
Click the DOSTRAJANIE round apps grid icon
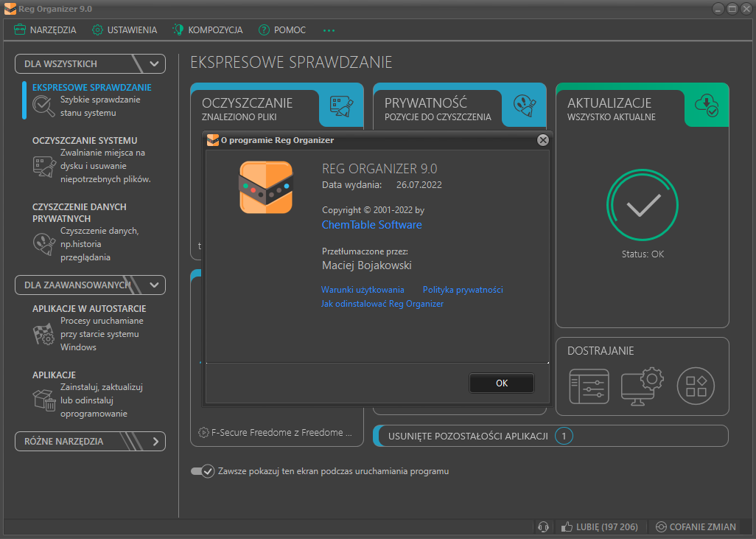(x=696, y=386)
